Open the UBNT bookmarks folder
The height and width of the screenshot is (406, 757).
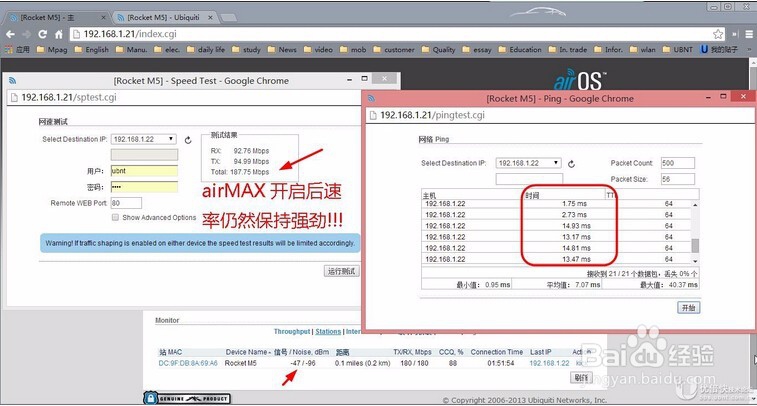[x=678, y=49]
